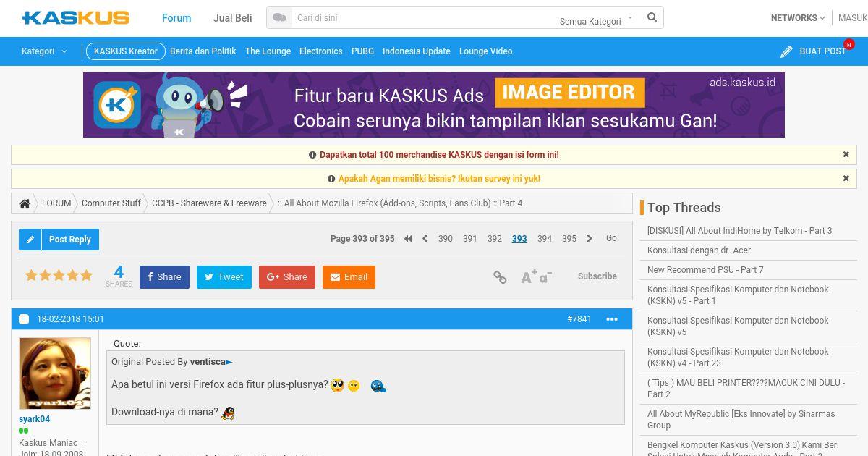This screenshot has width=868, height=456.
Task: Go to page 392
Action: click(495, 239)
